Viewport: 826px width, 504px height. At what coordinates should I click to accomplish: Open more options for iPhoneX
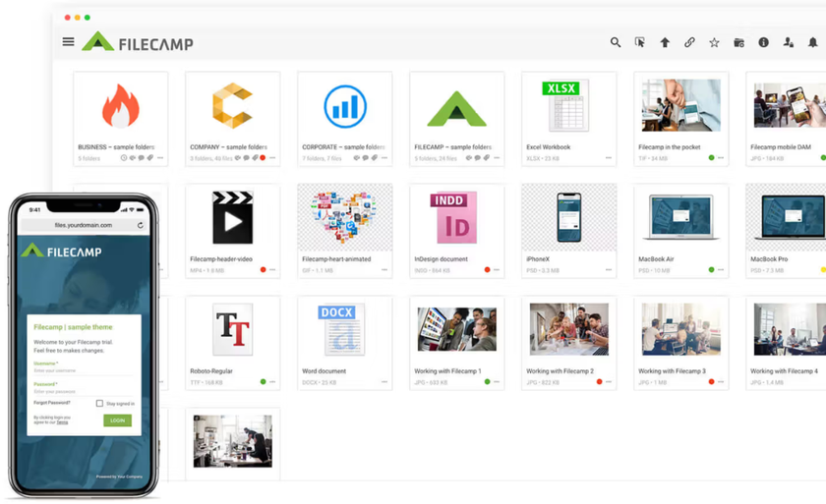pyautogui.click(x=609, y=270)
